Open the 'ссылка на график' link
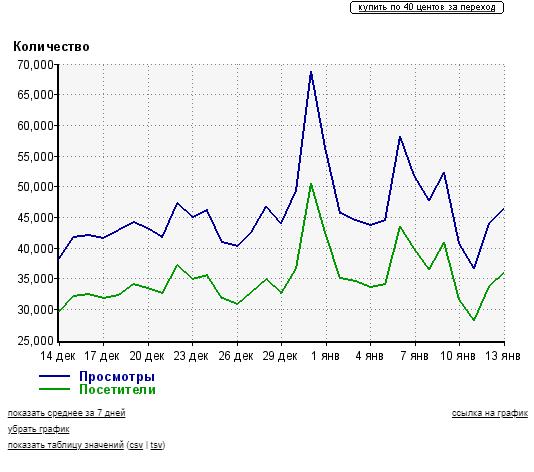This screenshot has width=534, height=472. [x=489, y=413]
